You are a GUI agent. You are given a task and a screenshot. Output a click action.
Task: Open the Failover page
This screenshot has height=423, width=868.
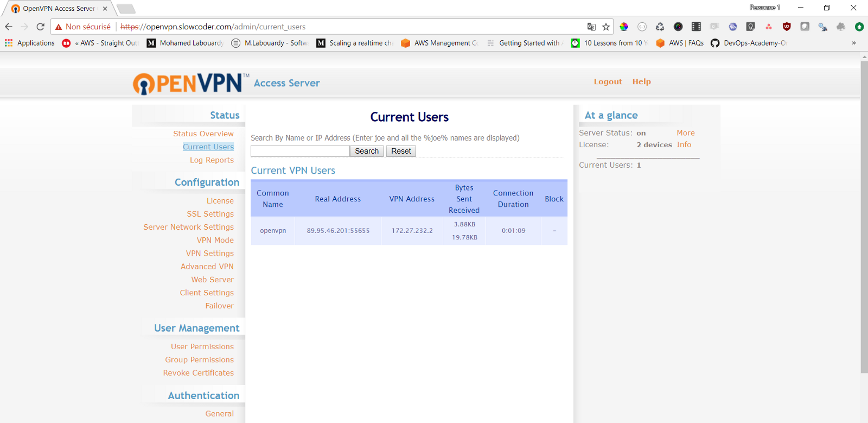point(219,306)
